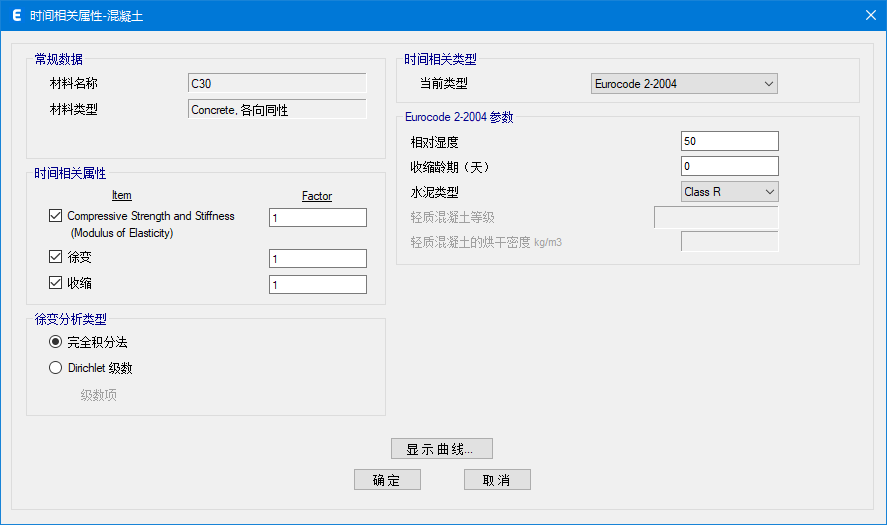Click the Item column header
The width and height of the screenshot is (887, 525).
pyautogui.click(x=122, y=195)
